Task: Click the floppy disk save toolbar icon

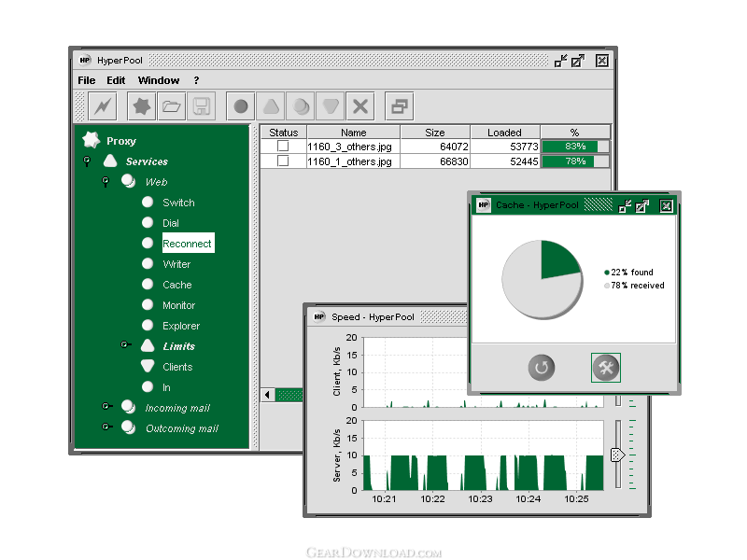Action: (x=201, y=106)
